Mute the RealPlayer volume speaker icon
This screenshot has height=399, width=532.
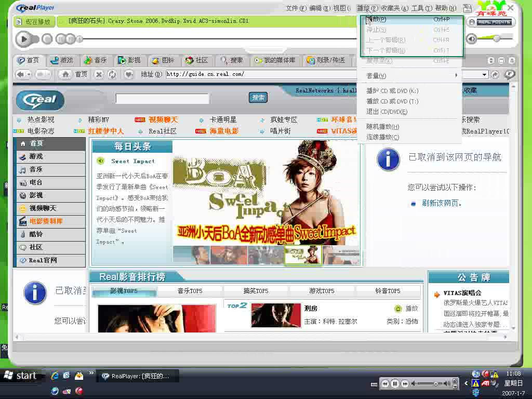pos(472,39)
